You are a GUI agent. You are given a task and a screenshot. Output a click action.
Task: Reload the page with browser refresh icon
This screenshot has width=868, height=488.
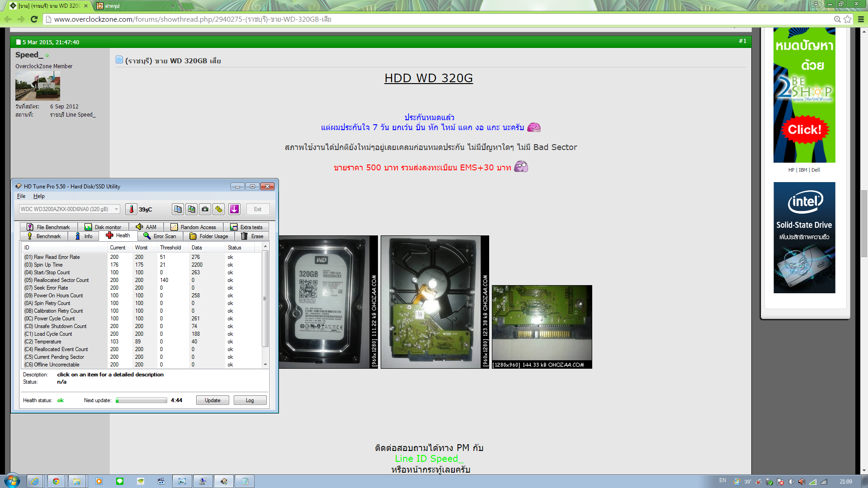[34, 19]
